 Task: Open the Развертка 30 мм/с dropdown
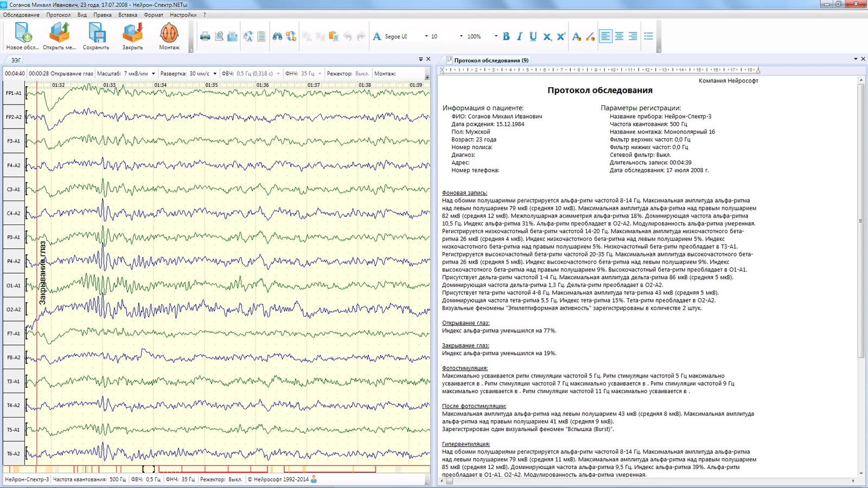pyautogui.click(x=215, y=74)
